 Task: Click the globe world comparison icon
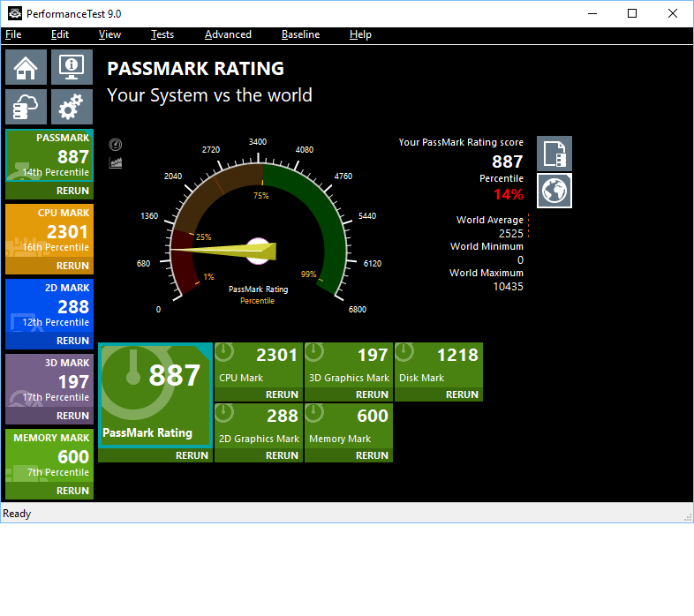tap(554, 191)
